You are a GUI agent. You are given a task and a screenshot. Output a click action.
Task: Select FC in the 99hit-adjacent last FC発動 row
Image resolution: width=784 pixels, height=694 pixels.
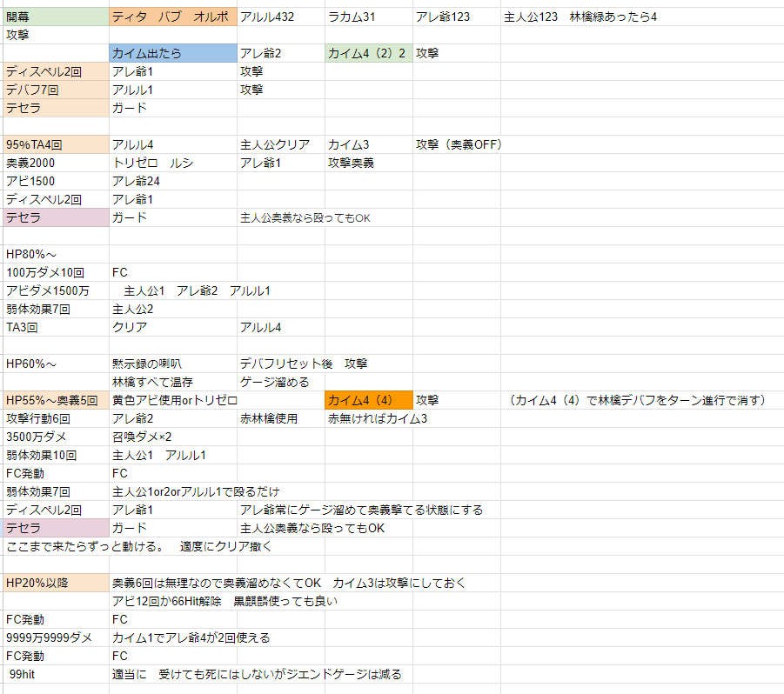pyautogui.click(x=173, y=656)
